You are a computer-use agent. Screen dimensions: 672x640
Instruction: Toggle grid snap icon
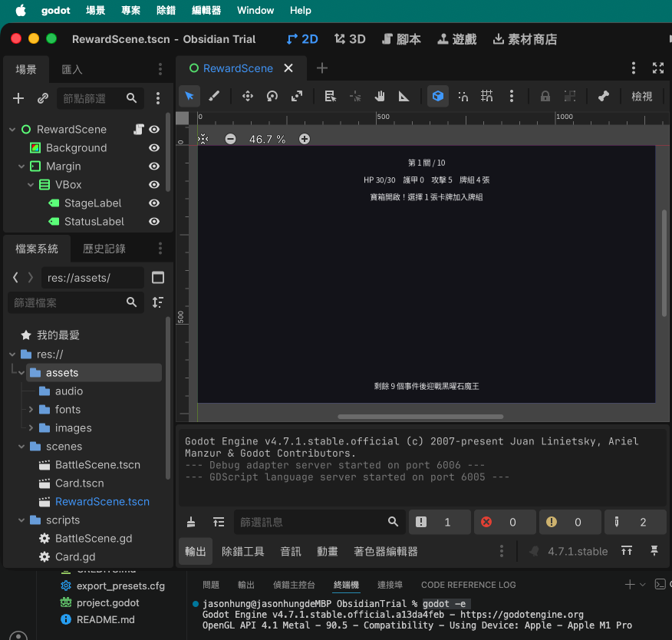point(487,96)
